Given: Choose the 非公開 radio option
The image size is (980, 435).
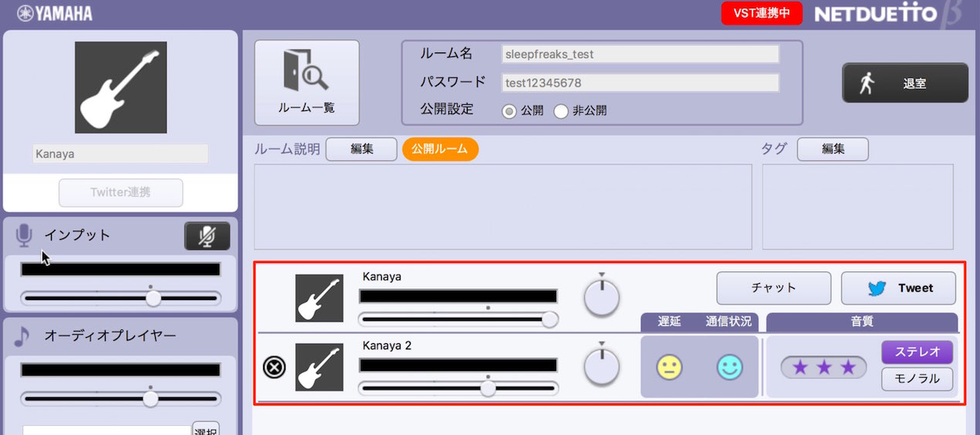Looking at the screenshot, I should pyautogui.click(x=561, y=110).
